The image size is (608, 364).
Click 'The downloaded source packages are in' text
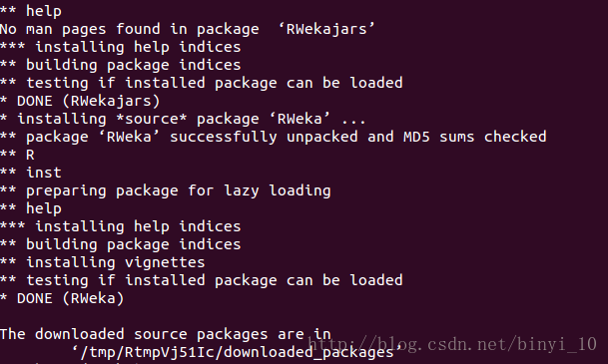pos(165,334)
